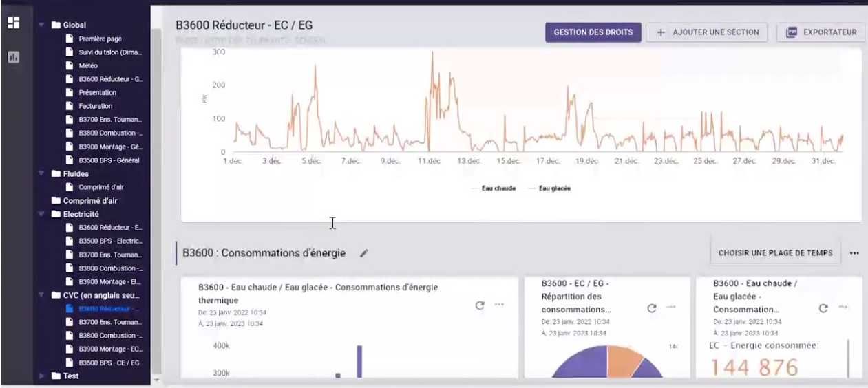Viewport: 868px width, 388px height.
Task: Open the dashboard grid icon in left rail
Action: [x=13, y=23]
